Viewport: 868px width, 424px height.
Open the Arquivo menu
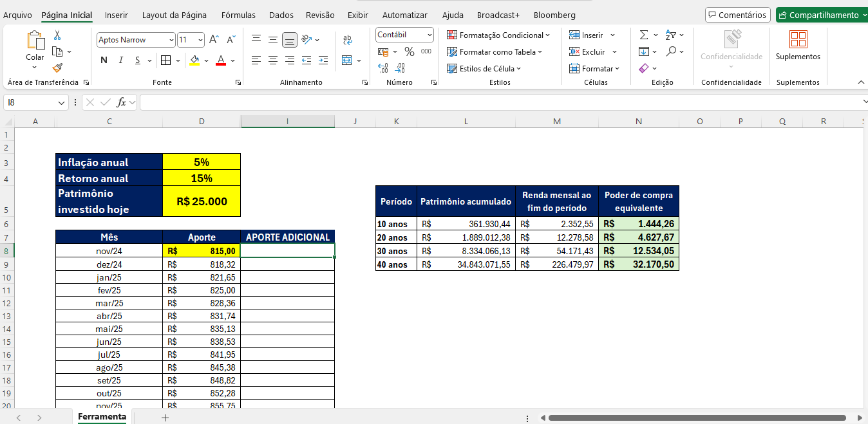click(17, 15)
